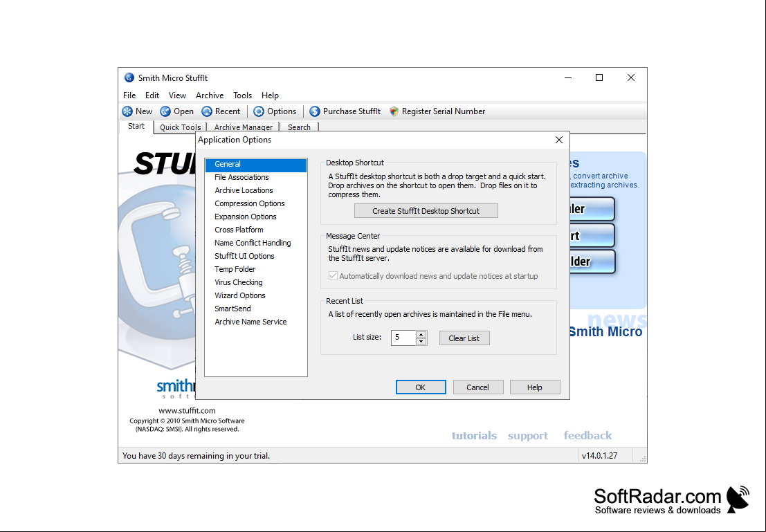Screen dimensions: 766x532
Task: Click Create StuffIt Desktop Shortcut button
Action: (x=426, y=211)
